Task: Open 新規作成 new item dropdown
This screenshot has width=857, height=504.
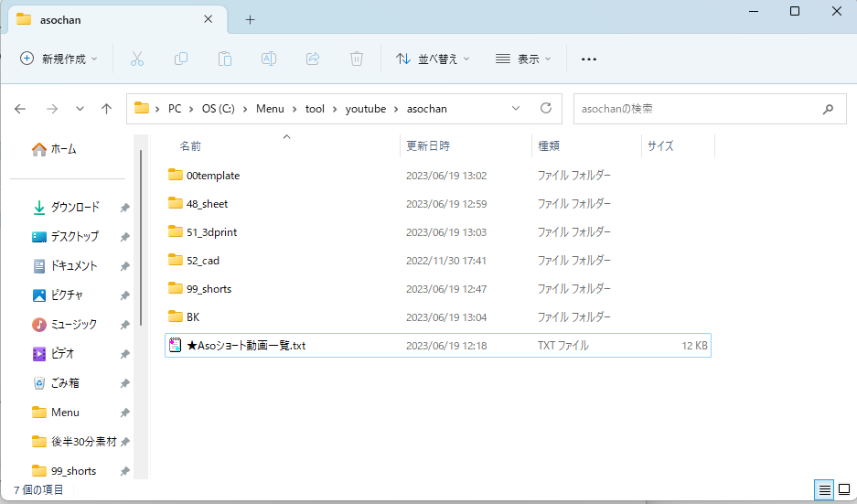Action: point(59,59)
